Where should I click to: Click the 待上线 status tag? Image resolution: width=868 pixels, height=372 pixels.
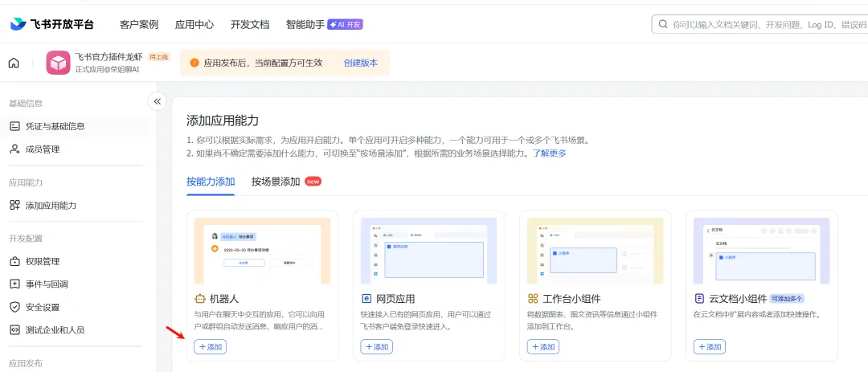point(158,57)
